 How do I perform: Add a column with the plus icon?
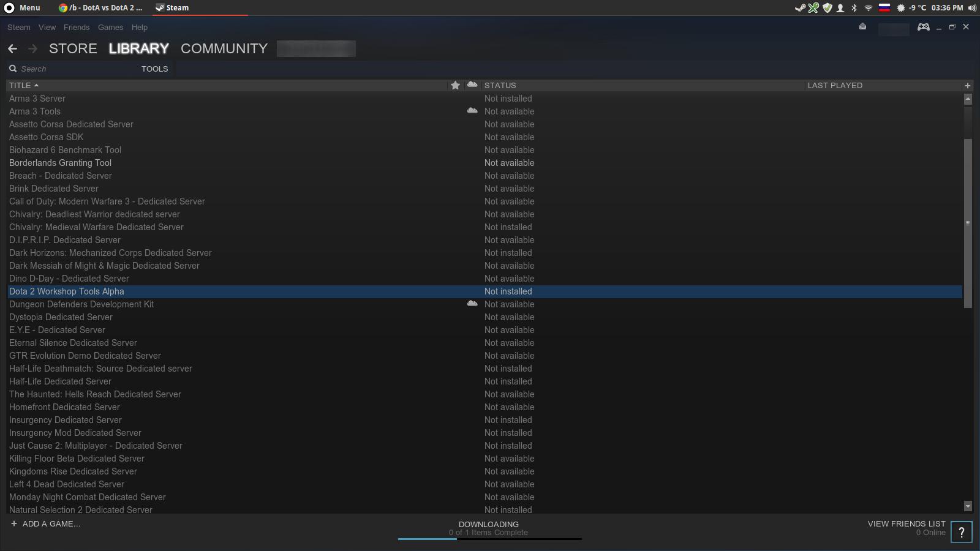pos(968,86)
